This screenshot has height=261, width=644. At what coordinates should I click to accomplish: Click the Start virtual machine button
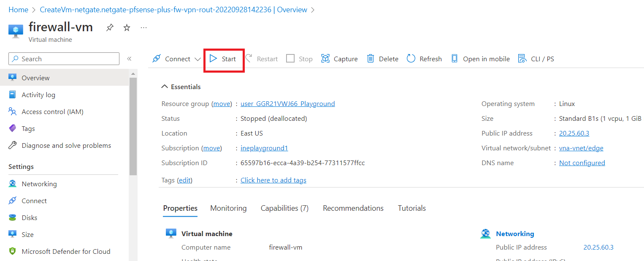click(x=223, y=59)
